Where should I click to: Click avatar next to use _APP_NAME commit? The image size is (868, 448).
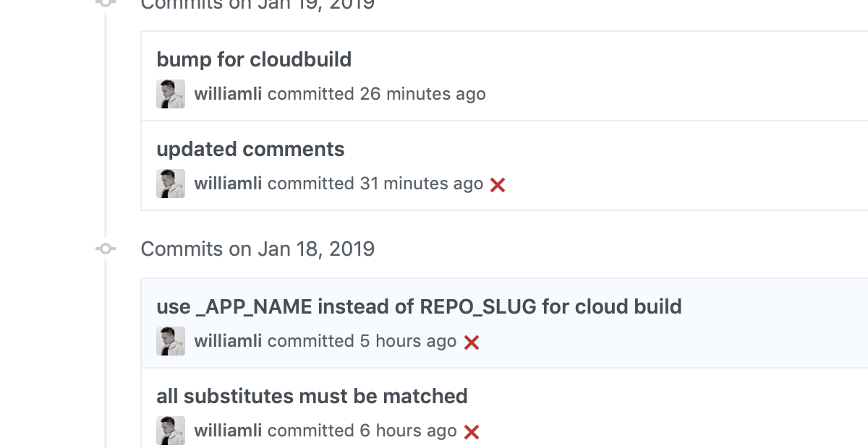point(171,341)
